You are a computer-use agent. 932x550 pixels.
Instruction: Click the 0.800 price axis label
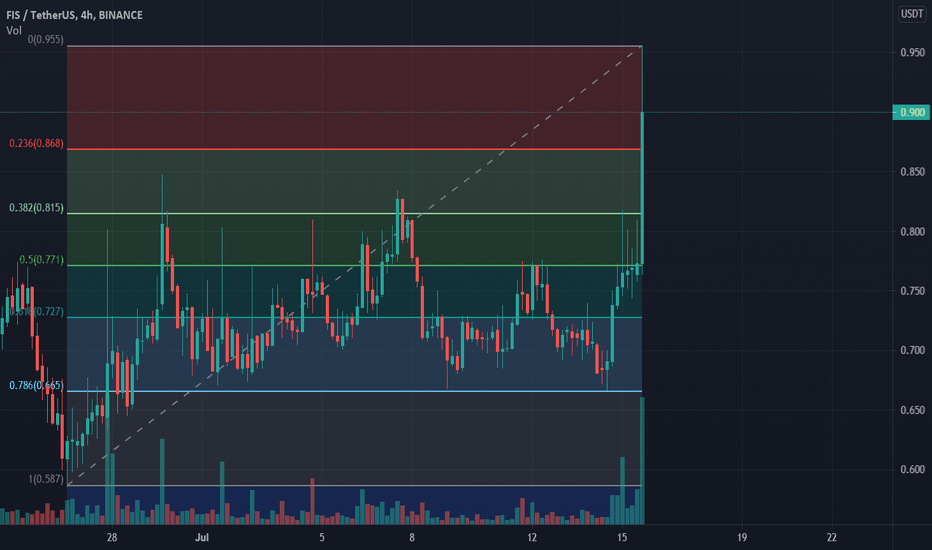912,231
